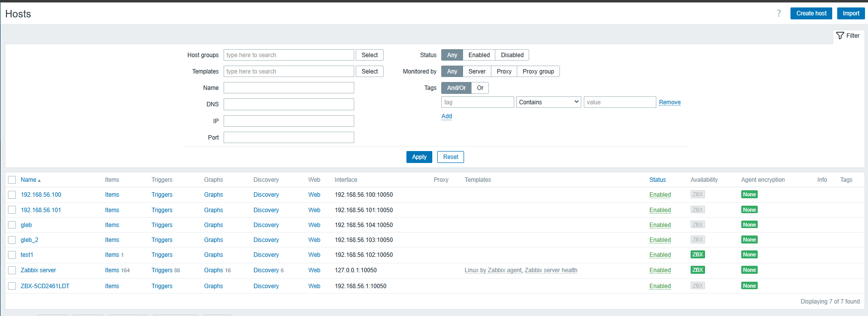Screen dimensions: 868x316
Task: Click the Name column sort arrow
Action: tap(39, 180)
